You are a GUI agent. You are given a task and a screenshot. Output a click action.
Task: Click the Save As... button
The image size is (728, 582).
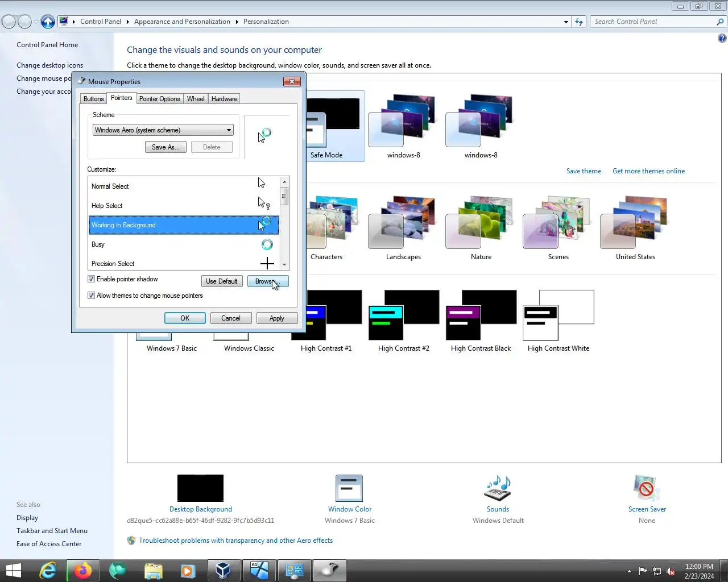click(166, 147)
